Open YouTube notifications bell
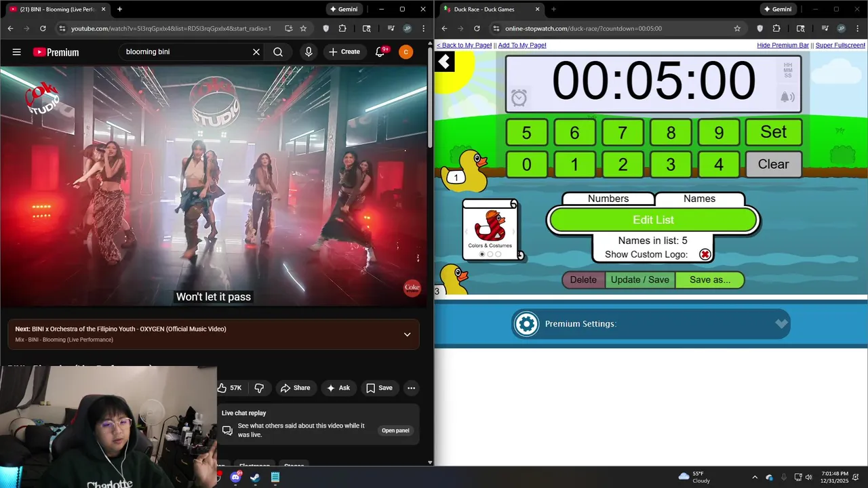The width and height of the screenshot is (868, 488). pos(380,52)
